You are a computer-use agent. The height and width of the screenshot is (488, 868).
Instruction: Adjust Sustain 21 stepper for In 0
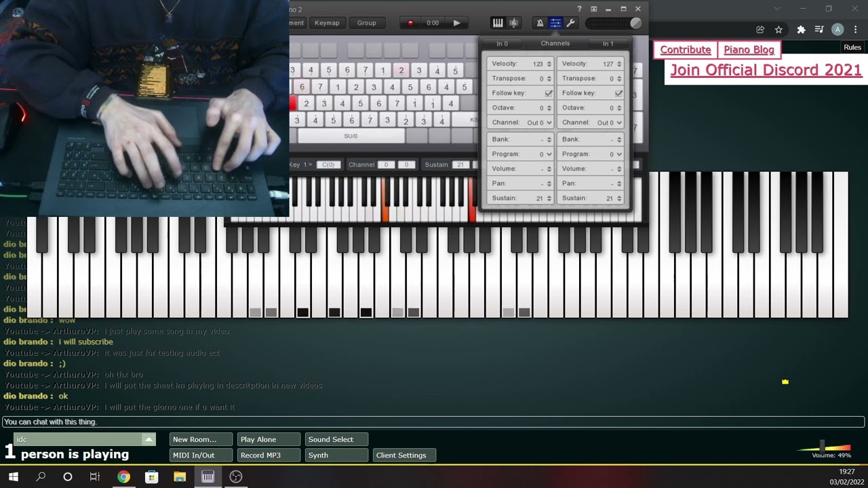click(549, 198)
